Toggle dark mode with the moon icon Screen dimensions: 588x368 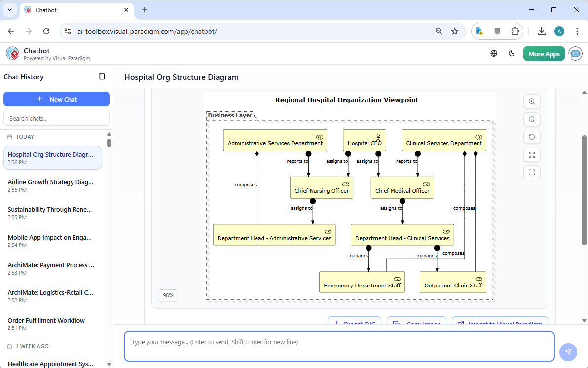tap(512, 53)
